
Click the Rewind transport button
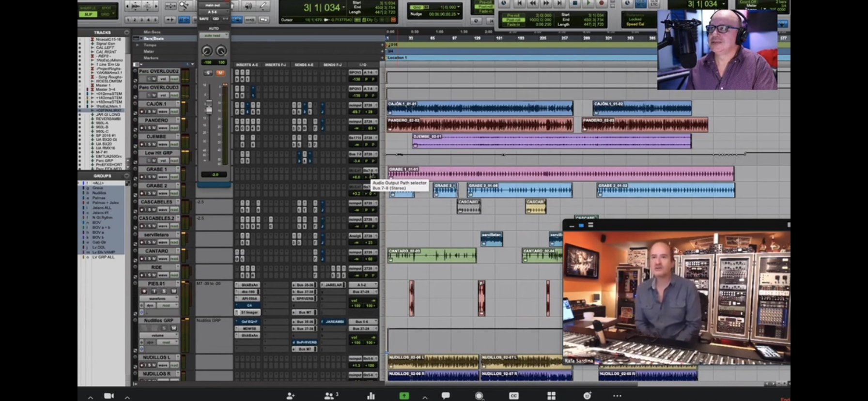[x=533, y=3]
